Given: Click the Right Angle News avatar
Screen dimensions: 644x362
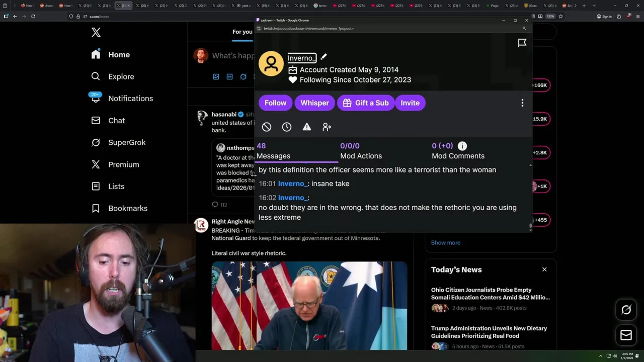Looking at the screenshot, I should tap(201, 225).
